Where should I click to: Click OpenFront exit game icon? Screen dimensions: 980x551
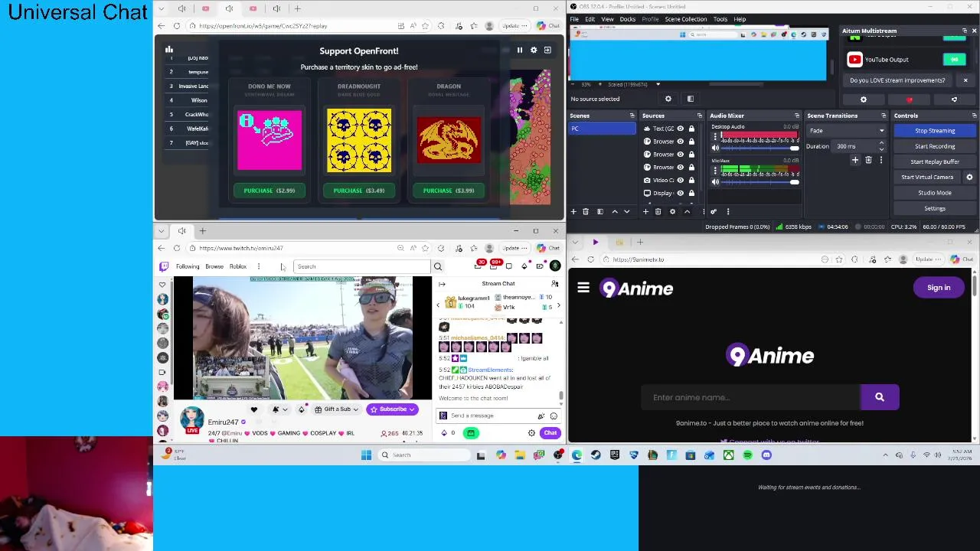click(547, 50)
